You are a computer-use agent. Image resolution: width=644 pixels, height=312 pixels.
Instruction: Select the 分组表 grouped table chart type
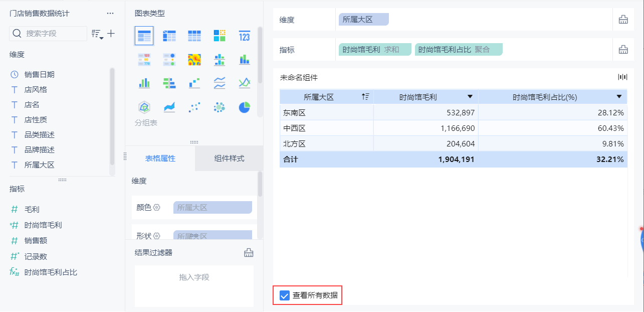point(144,36)
